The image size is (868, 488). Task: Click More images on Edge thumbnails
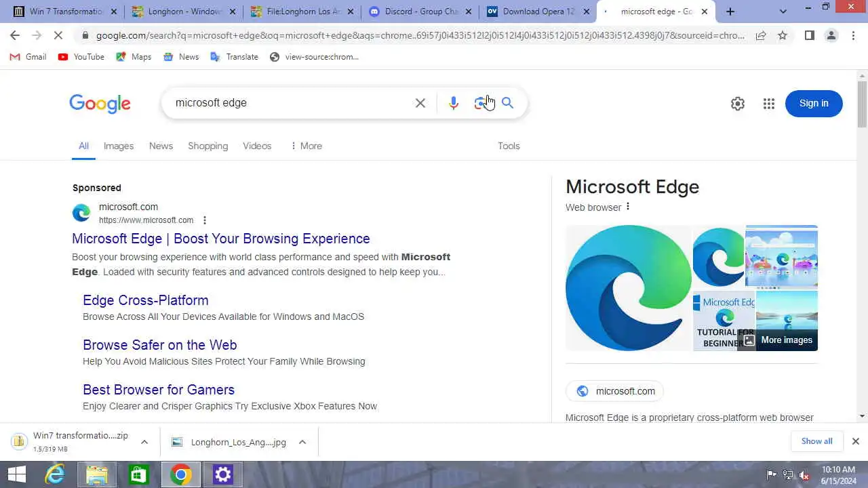778,340
